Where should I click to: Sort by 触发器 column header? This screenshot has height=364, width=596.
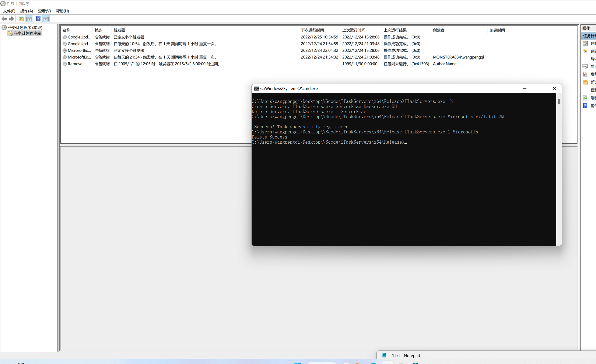pos(119,30)
